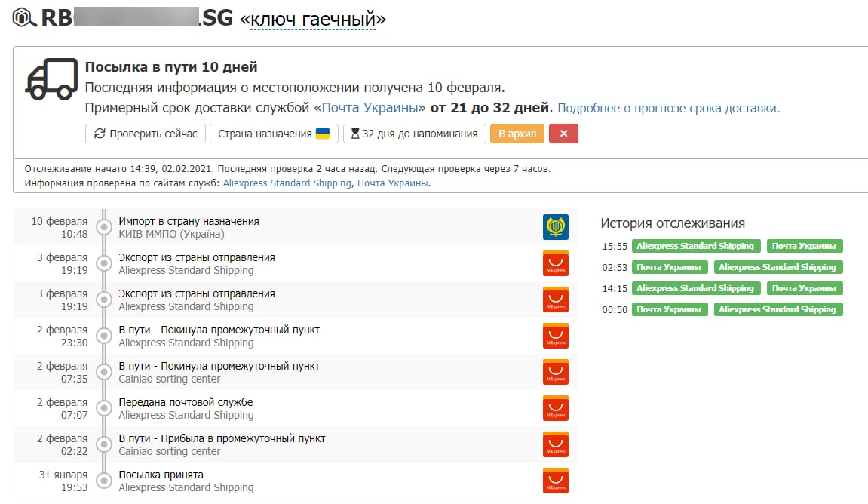This screenshot has height=504, width=868.
Task: Click 00:50 Почта Украины history badge
Action: point(669,309)
